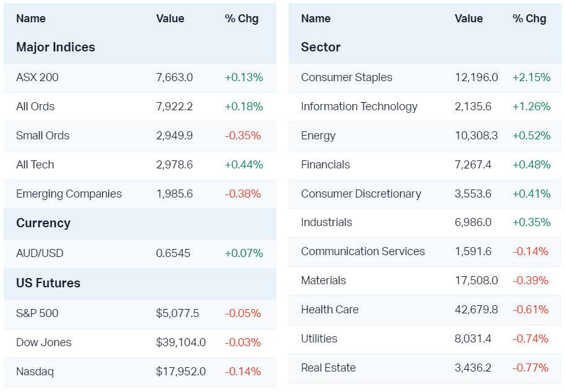
Task: Select the All Ords index name
Action: (x=35, y=107)
